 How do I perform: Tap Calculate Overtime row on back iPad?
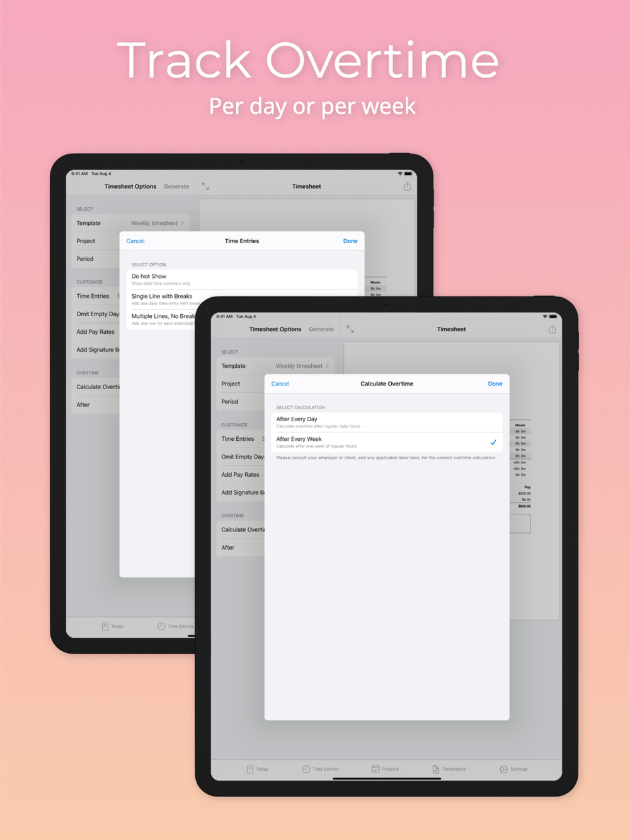(x=96, y=387)
